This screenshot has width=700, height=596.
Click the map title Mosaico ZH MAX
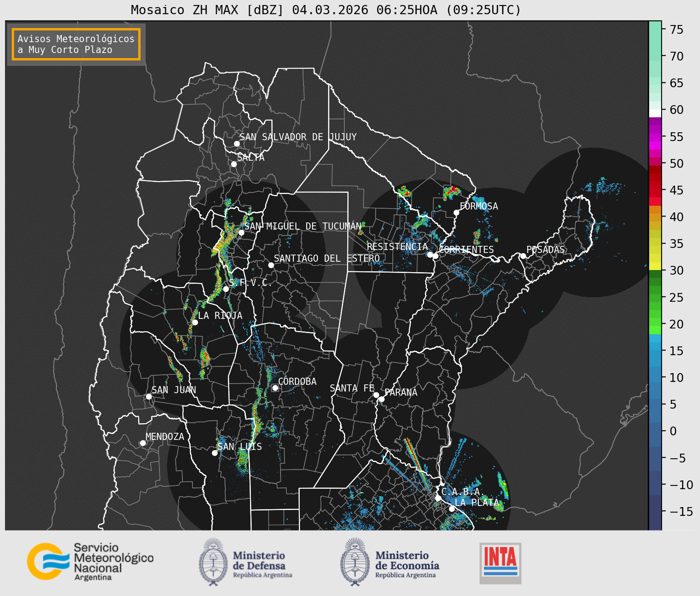coord(326,10)
